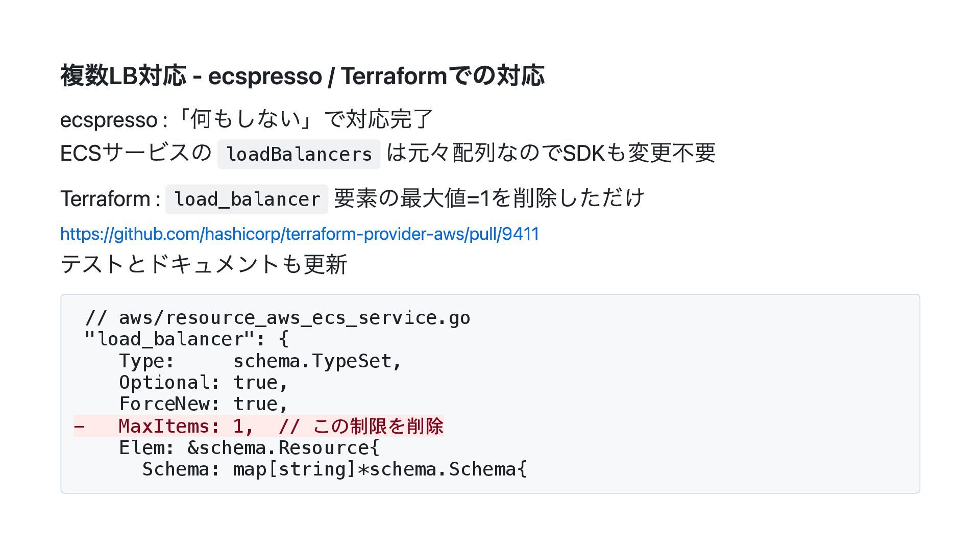Select the load_balancer inline code label
Image resolution: width=980 pixels, height=551 pixels.
(x=247, y=199)
